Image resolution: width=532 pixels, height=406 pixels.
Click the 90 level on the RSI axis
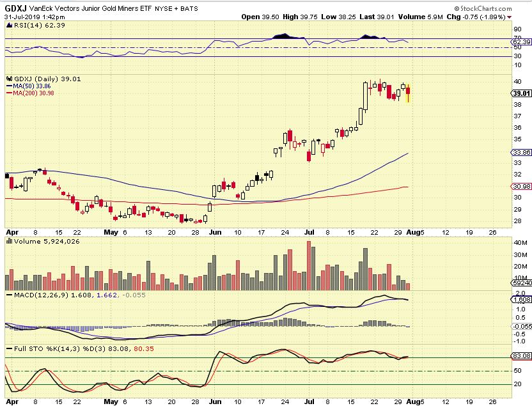[x=517, y=29]
